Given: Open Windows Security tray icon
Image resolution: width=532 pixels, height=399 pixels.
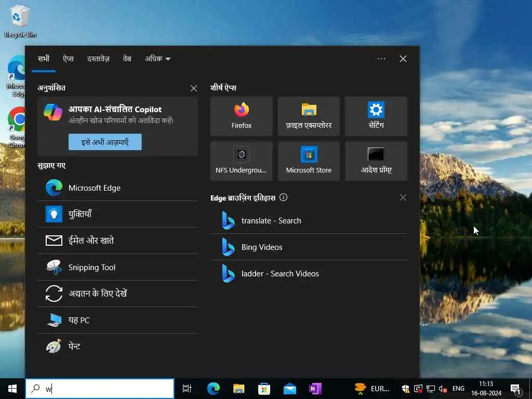Looking at the screenshot, I should click(406, 389).
